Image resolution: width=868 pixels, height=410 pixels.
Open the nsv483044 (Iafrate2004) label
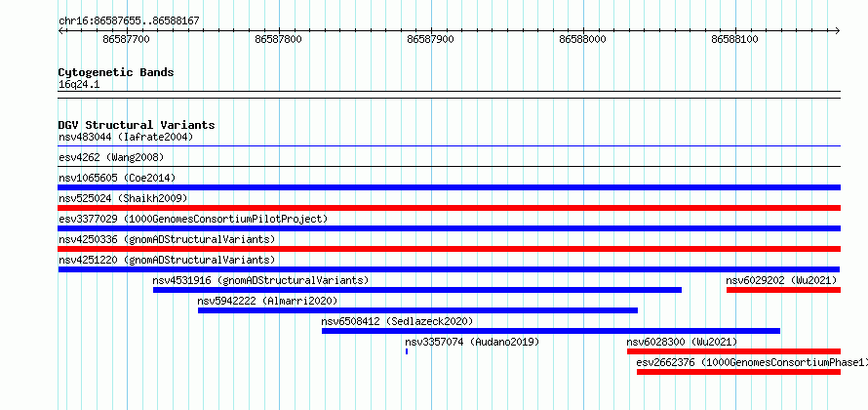(x=126, y=137)
